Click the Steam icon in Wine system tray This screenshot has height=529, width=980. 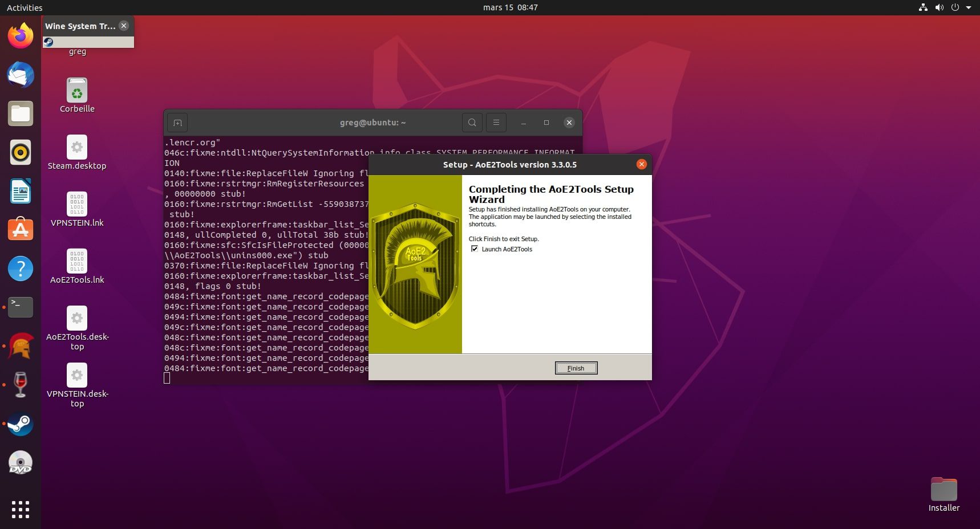[x=48, y=42]
